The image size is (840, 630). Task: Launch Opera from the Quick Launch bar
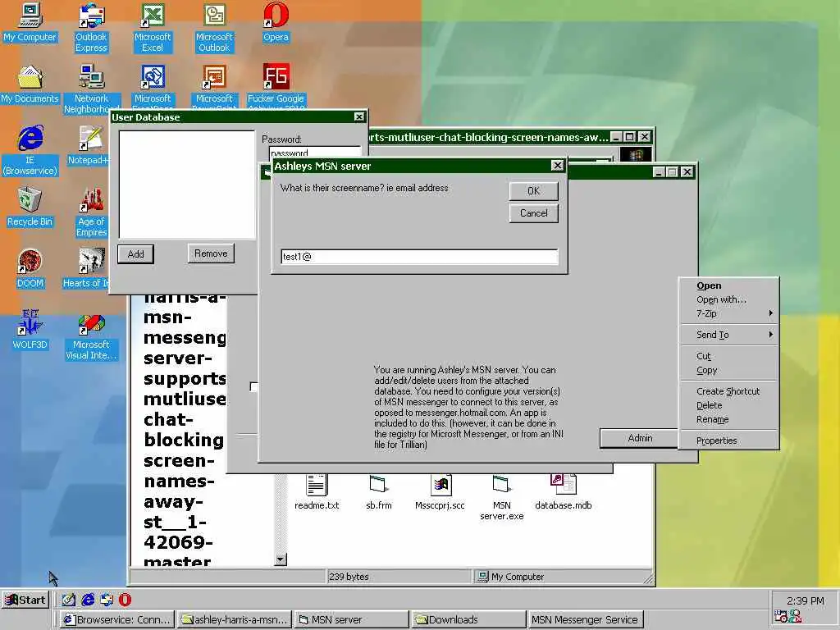(125, 600)
